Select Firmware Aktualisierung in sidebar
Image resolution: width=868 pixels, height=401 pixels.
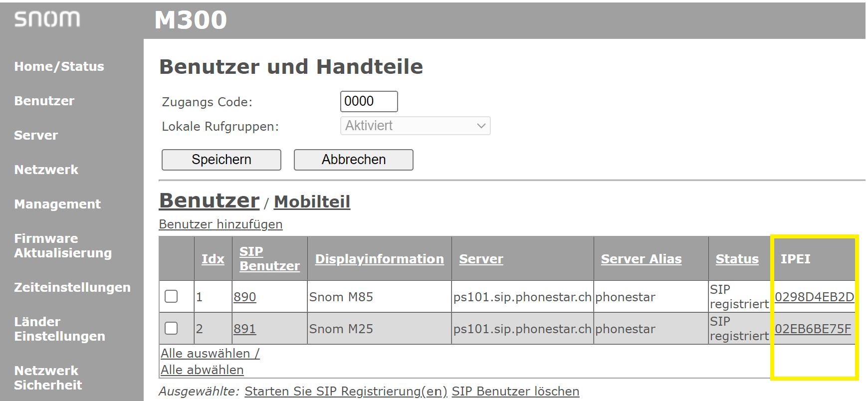[x=63, y=245]
